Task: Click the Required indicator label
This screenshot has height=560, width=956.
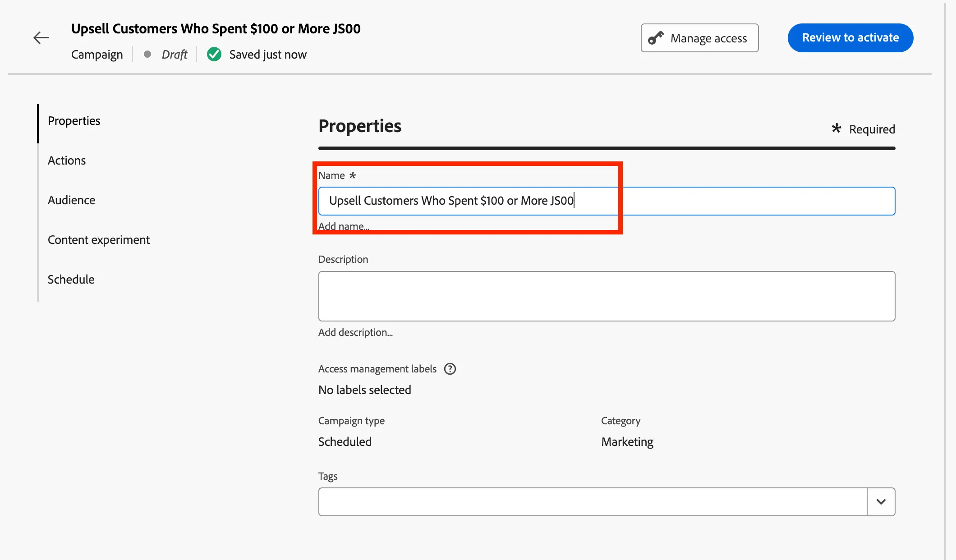Action: 864,129
